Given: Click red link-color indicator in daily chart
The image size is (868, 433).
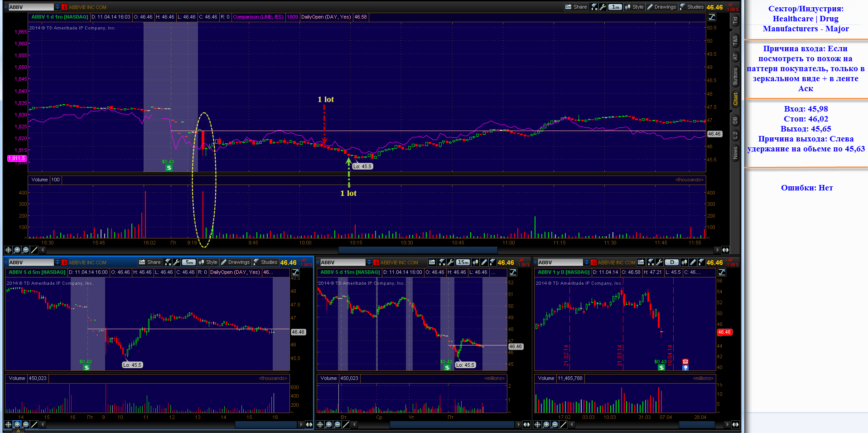Looking at the screenshot, I should point(593,263).
